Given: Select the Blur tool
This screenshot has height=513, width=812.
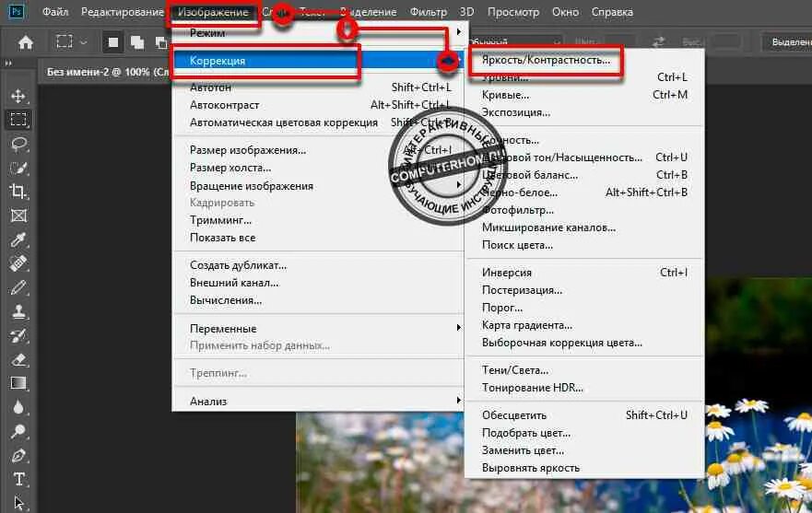Looking at the screenshot, I should (x=18, y=407).
